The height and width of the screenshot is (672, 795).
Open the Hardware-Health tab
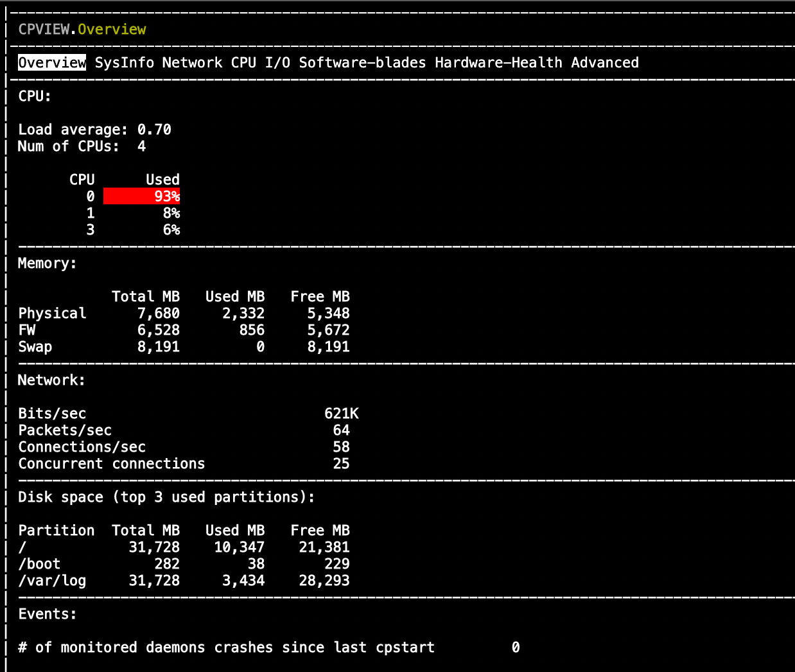pos(498,62)
